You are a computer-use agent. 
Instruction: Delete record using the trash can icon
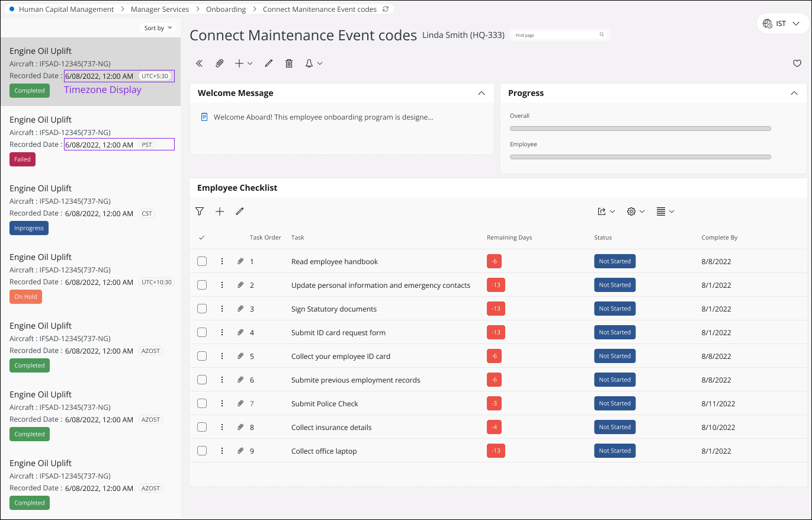pyautogui.click(x=289, y=63)
